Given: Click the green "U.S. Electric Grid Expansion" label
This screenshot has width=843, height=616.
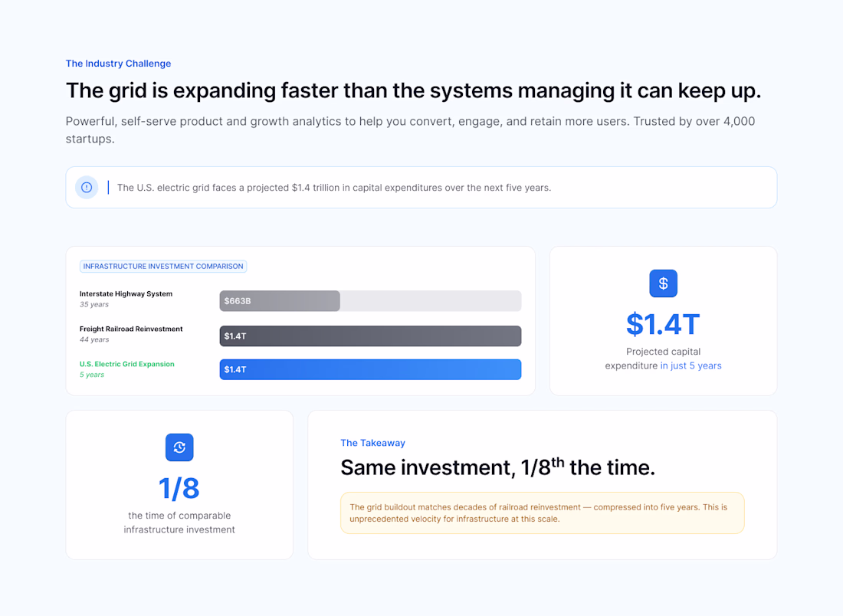Looking at the screenshot, I should (x=127, y=364).
